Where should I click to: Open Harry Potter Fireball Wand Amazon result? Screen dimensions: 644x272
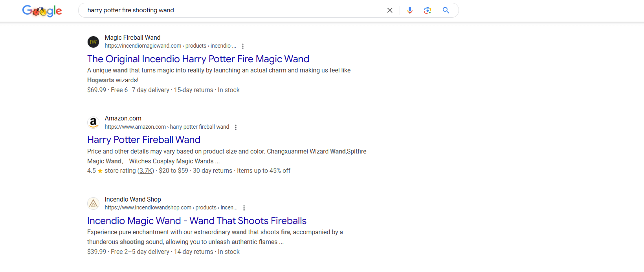click(144, 140)
